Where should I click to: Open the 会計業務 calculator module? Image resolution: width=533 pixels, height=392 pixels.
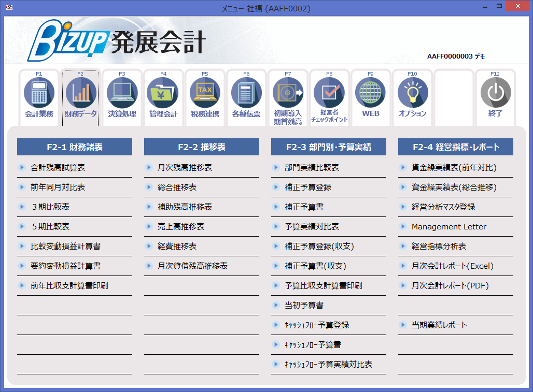pyautogui.click(x=39, y=97)
